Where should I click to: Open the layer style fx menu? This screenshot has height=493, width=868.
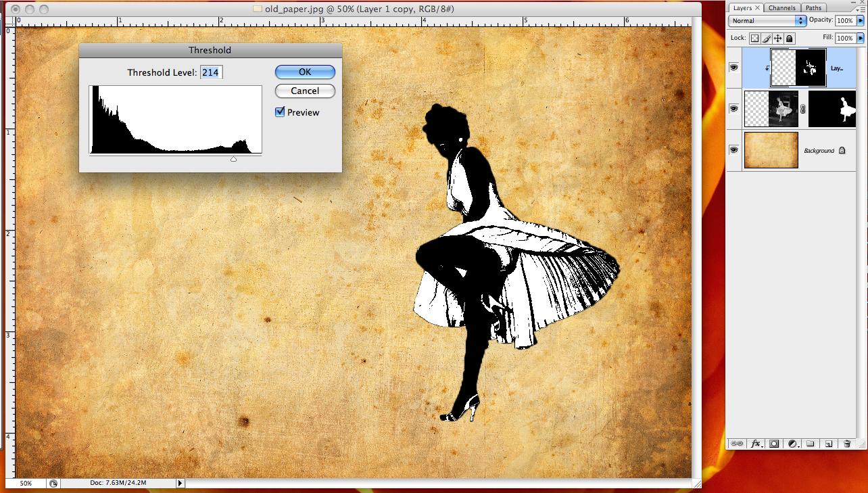click(756, 444)
